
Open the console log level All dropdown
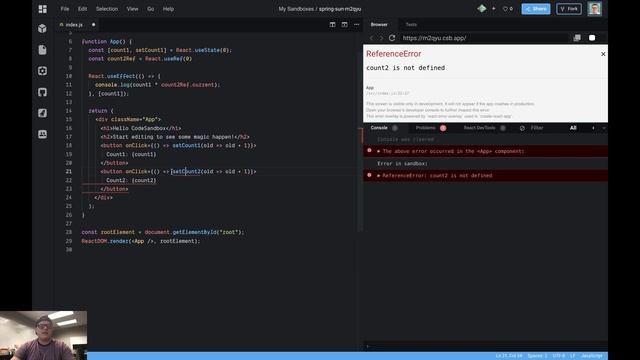[573, 128]
